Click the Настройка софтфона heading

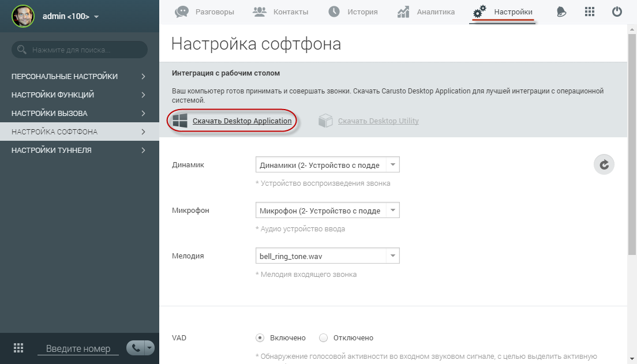tap(256, 44)
